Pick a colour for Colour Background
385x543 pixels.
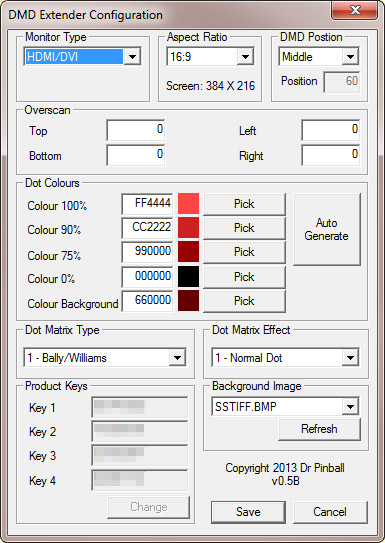click(244, 301)
